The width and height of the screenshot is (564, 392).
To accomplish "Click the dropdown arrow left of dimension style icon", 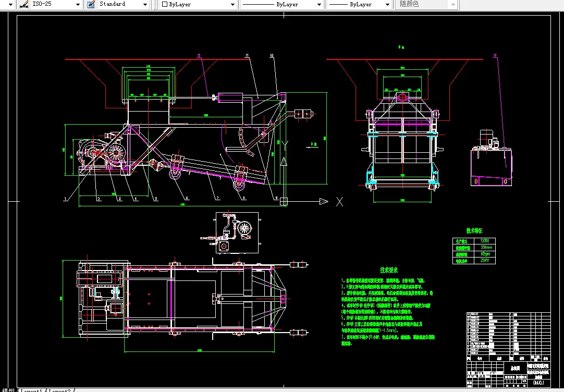I will click(x=10, y=5).
